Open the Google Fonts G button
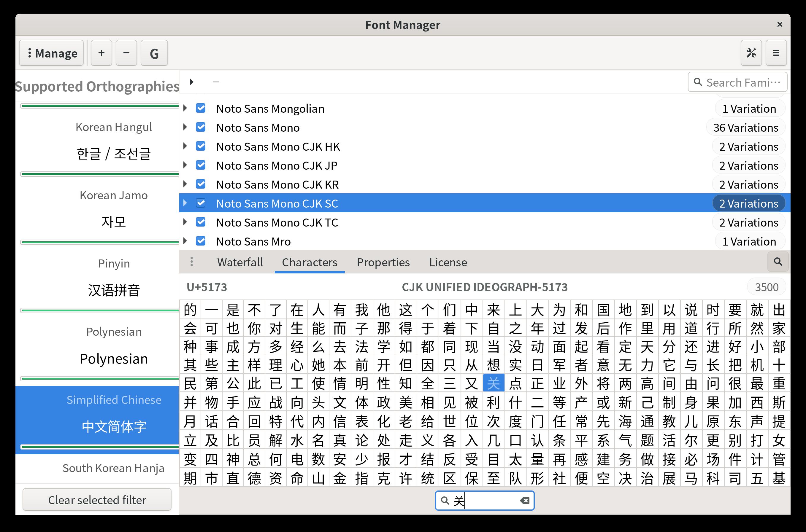Screen dimensions: 806x532 pos(154,53)
